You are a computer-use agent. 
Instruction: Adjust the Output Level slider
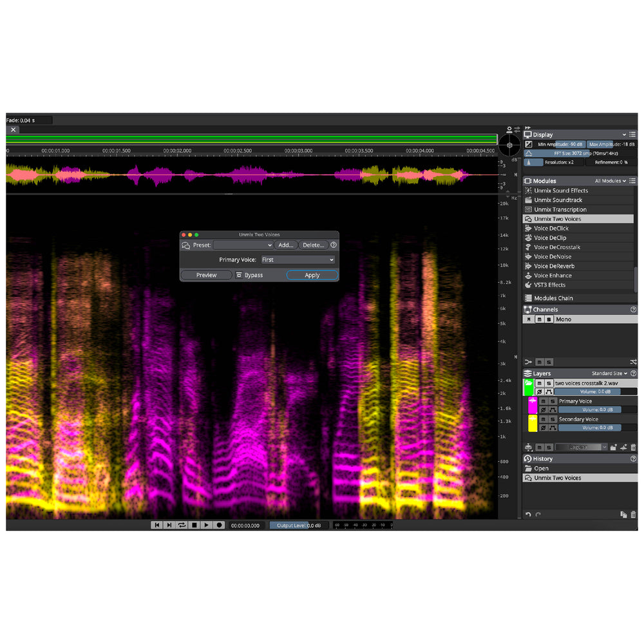point(299,526)
